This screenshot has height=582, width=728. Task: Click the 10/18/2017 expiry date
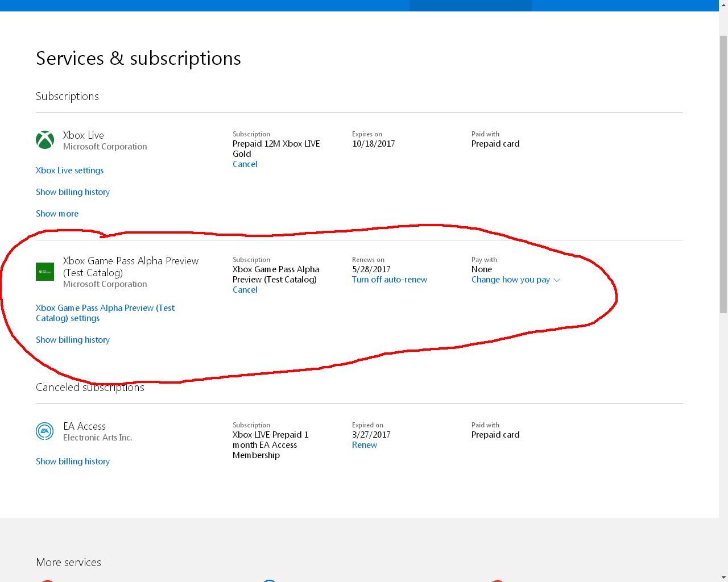[373, 144]
